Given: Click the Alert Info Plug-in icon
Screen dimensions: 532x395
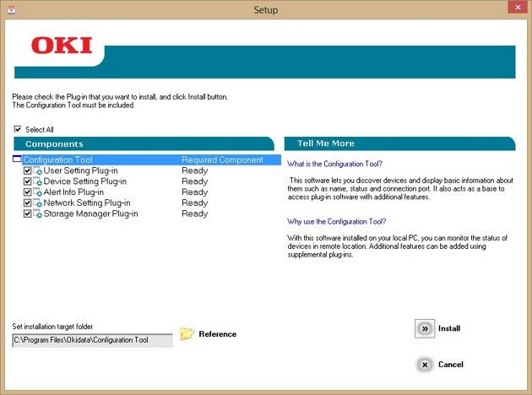Looking at the screenshot, I should (38, 192).
